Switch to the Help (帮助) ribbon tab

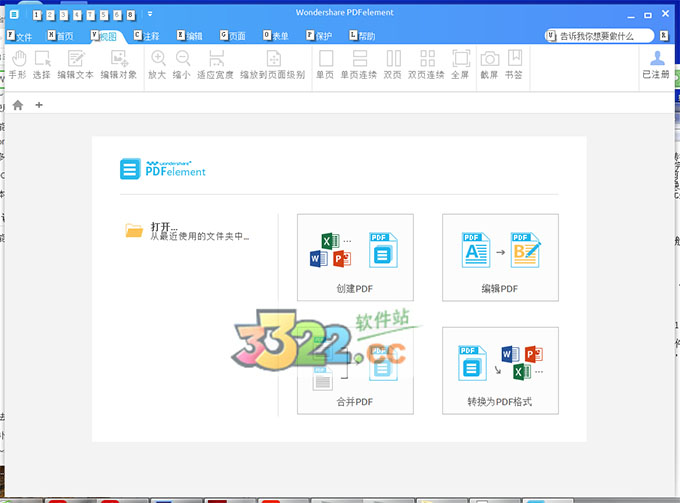[362, 36]
